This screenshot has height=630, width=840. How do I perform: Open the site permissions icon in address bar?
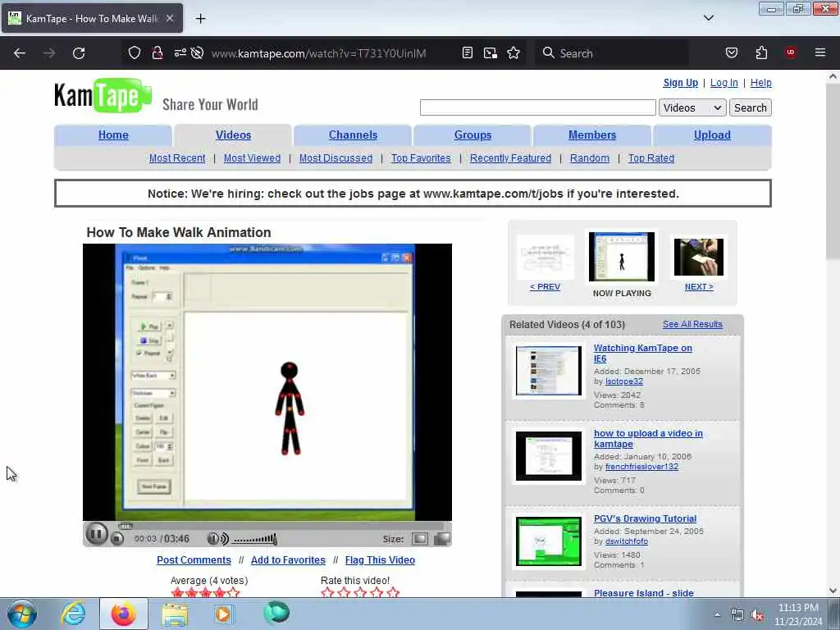tap(180, 52)
